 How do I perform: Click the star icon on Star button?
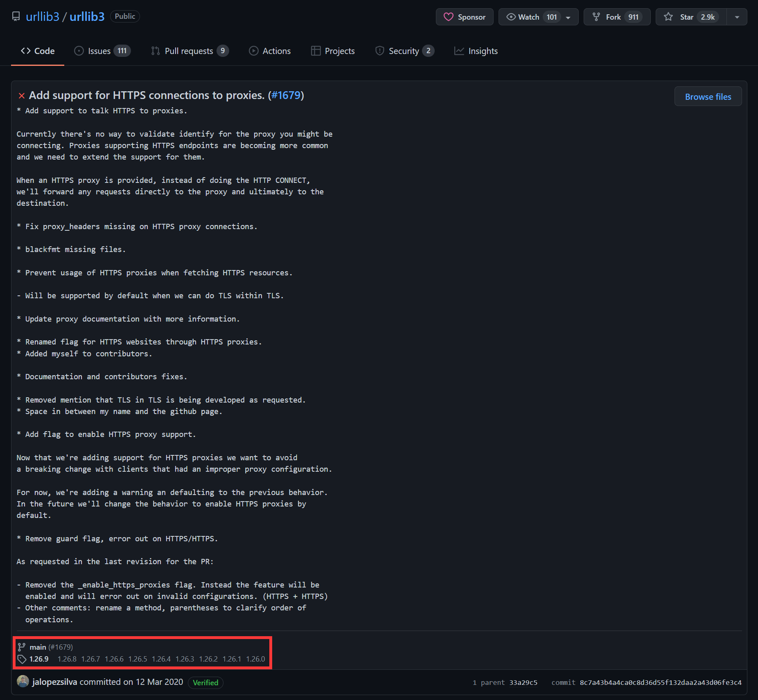[668, 17]
